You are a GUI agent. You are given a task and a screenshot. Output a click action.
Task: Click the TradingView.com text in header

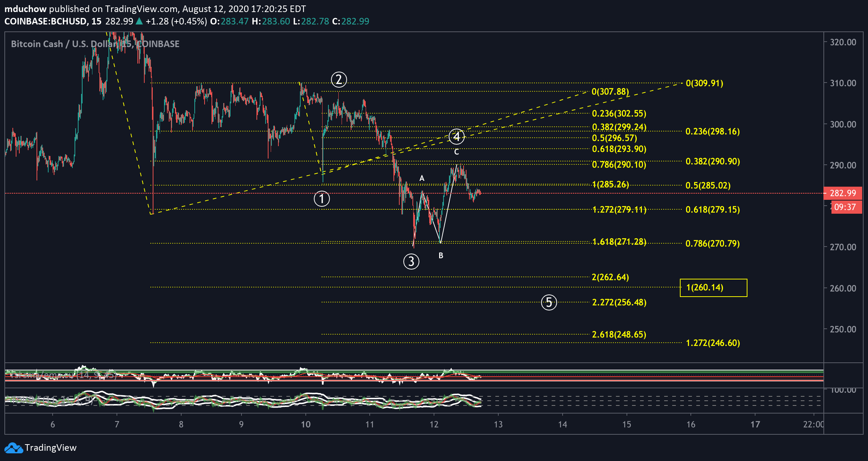141,9
